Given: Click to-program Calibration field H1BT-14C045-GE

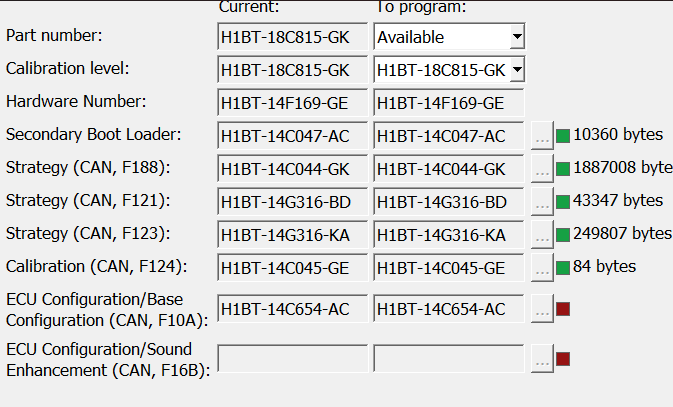Looking at the screenshot, I should [448, 268].
